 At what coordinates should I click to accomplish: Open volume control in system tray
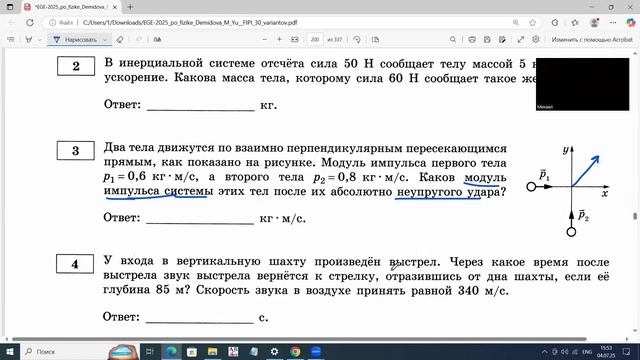[x=565, y=352]
